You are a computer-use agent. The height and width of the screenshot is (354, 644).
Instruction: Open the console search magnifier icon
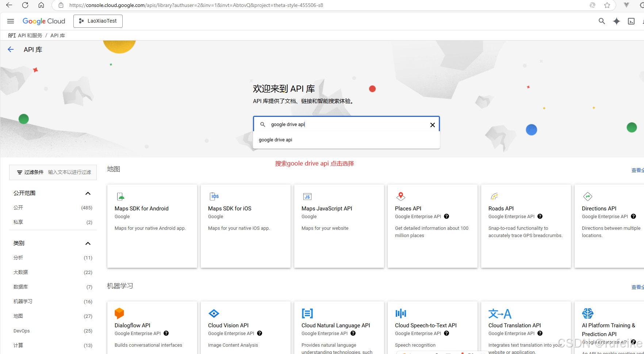602,21
